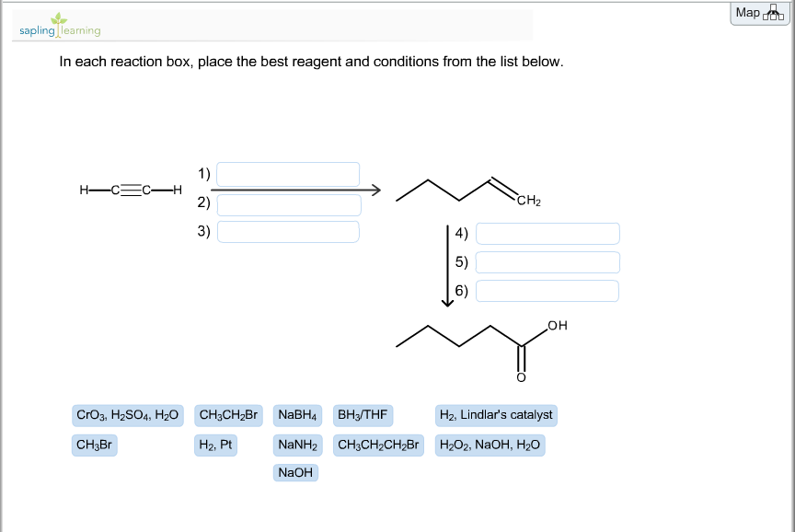795x532 pixels.
Task: Click reaction box 2 below the arrow
Action: pyautogui.click(x=287, y=204)
